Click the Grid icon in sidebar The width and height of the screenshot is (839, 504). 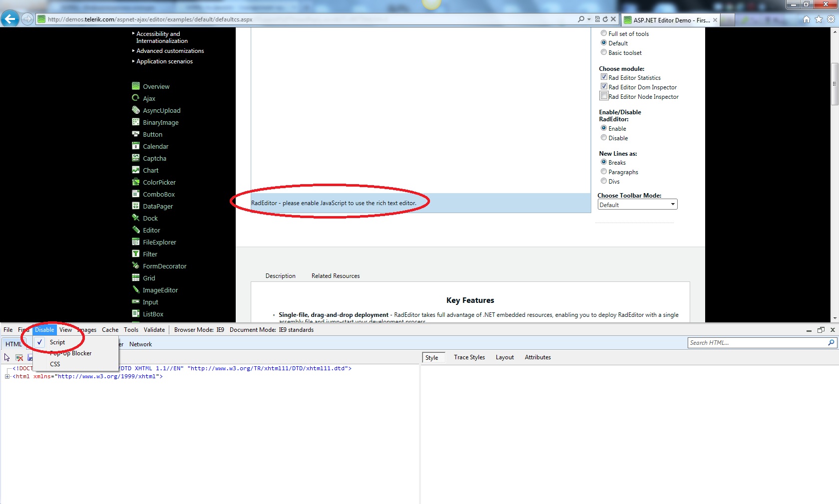point(136,277)
